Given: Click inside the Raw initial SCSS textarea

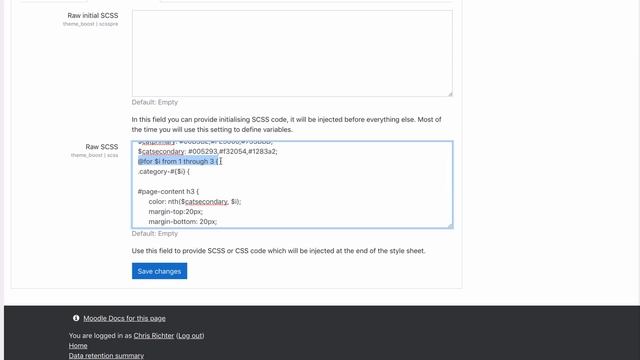Looking at the screenshot, I should tap(292, 53).
